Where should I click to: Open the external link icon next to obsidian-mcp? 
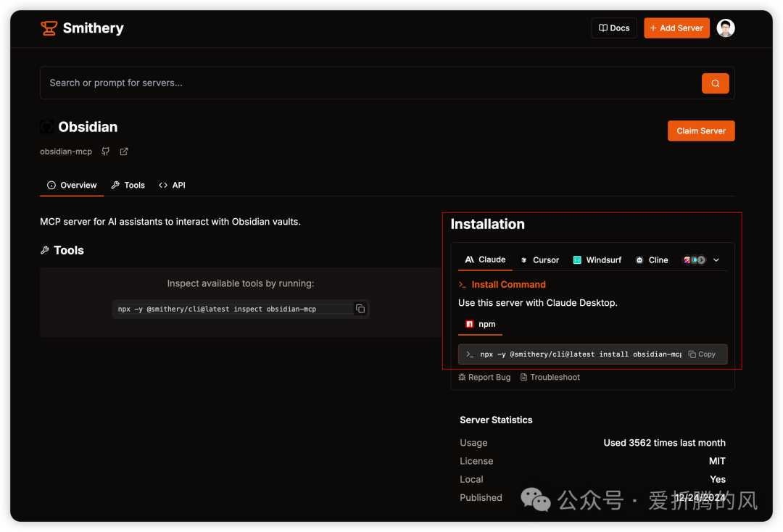coord(124,151)
